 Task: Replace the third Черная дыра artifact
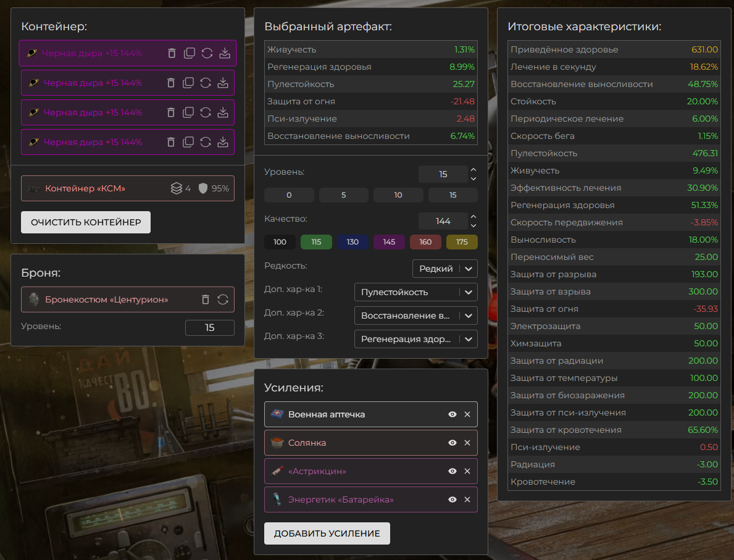click(206, 112)
